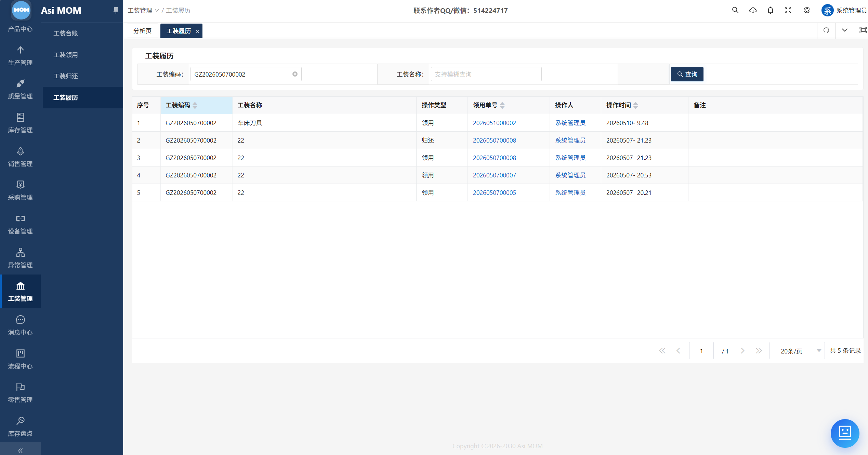Open the 销售管理 sidebar module
The width and height of the screenshot is (868, 455).
click(21, 157)
